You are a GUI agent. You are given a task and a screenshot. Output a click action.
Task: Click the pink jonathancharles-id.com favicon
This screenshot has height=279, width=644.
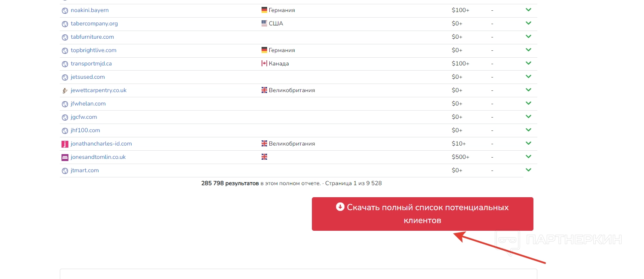65,144
